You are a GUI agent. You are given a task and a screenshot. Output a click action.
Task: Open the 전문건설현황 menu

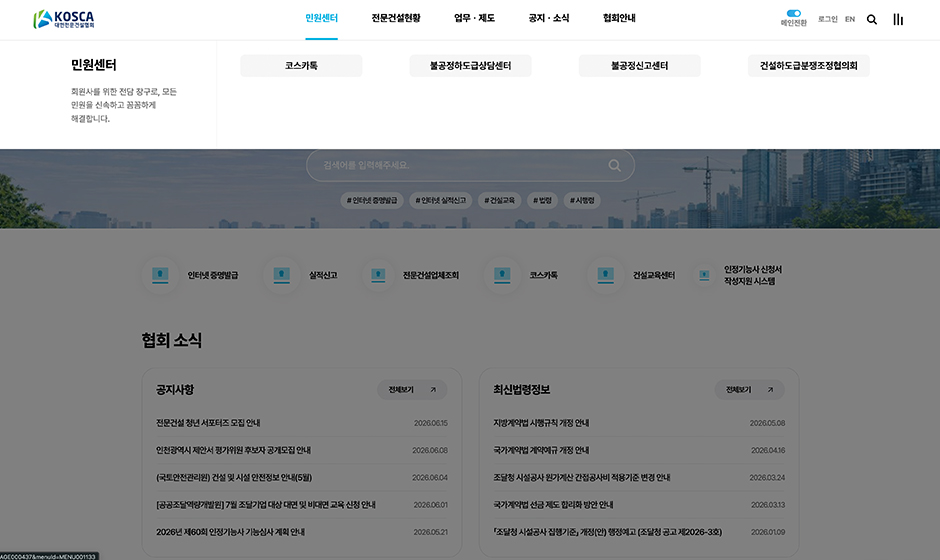tap(396, 18)
